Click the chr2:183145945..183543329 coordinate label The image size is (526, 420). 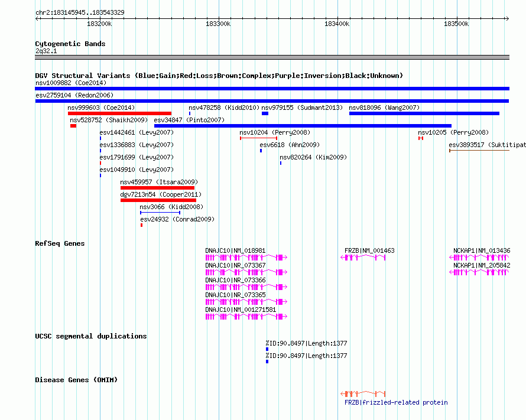(x=80, y=12)
